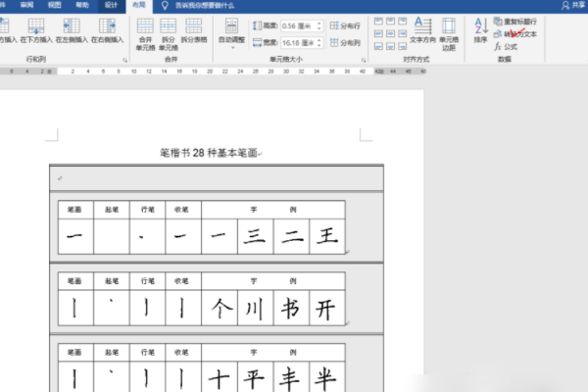Toggle align center cell alignment
Screen dimensions: 588x392
(390, 33)
